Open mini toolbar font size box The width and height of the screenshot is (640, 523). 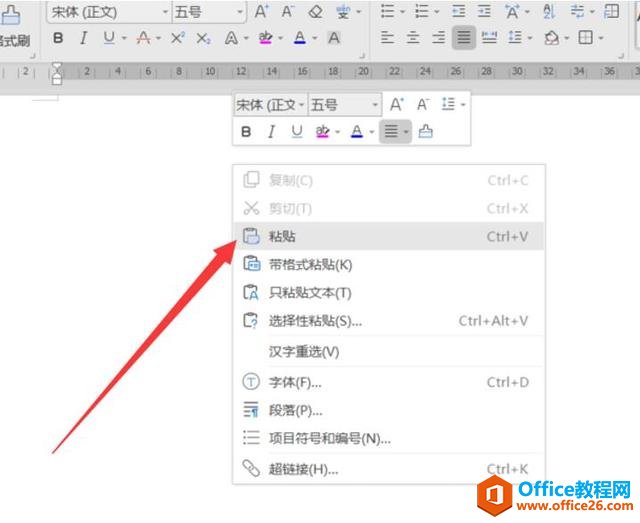(x=345, y=105)
